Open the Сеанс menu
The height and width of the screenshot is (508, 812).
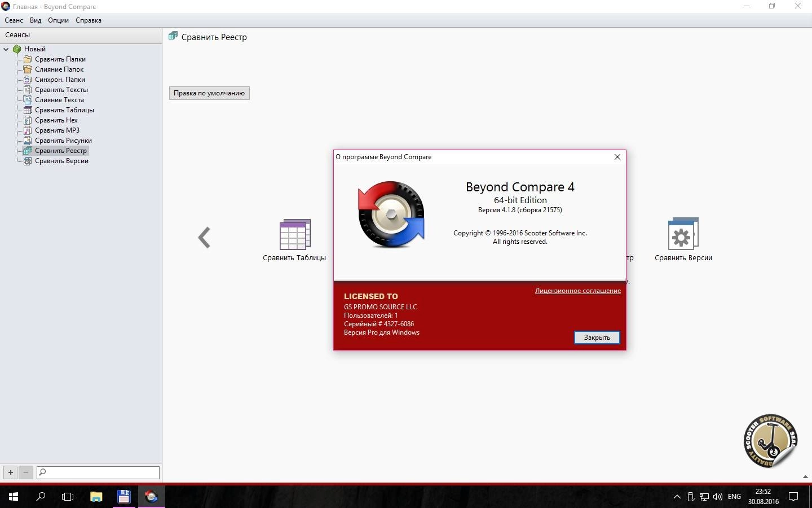pyautogui.click(x=14, y=20)
